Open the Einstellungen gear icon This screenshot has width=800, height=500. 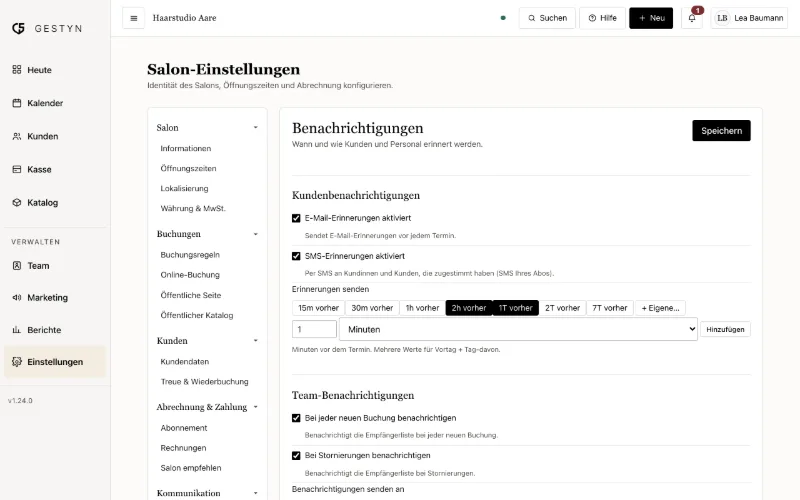[17, 362]
